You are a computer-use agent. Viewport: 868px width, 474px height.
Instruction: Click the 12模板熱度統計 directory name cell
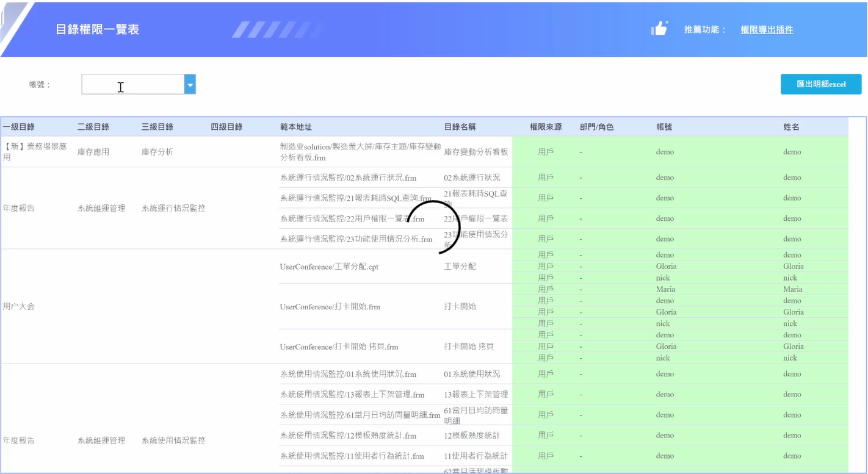tap(472, 436)
